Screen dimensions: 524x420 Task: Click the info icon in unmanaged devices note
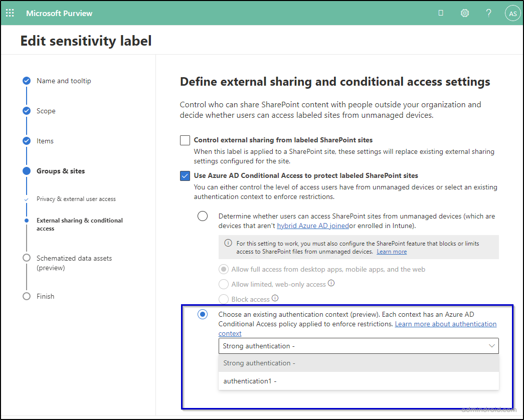[228, 243]
